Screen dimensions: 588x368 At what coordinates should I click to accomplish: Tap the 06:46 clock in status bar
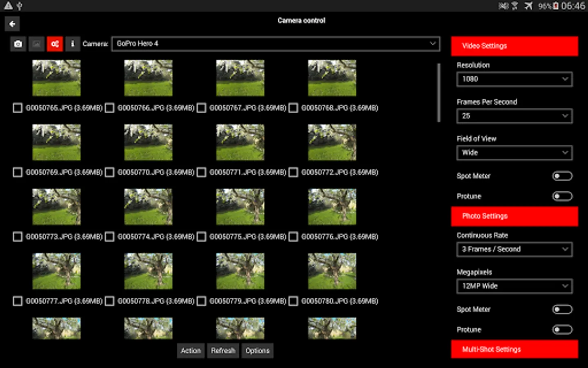coord(573,6)
